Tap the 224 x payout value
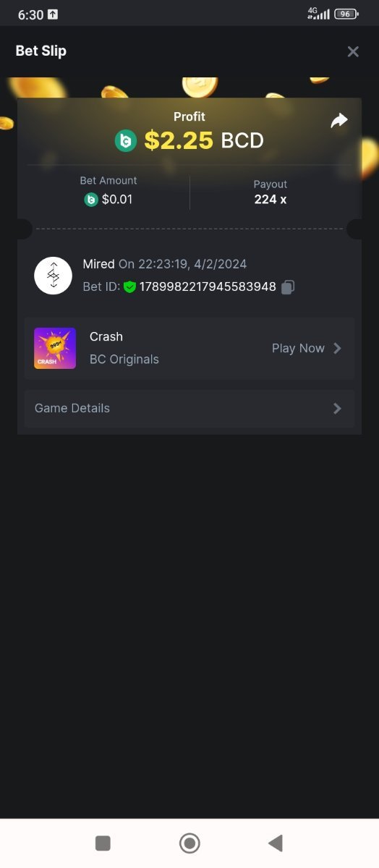The height and width of the screenshot is (868, 379). [271, 199]
